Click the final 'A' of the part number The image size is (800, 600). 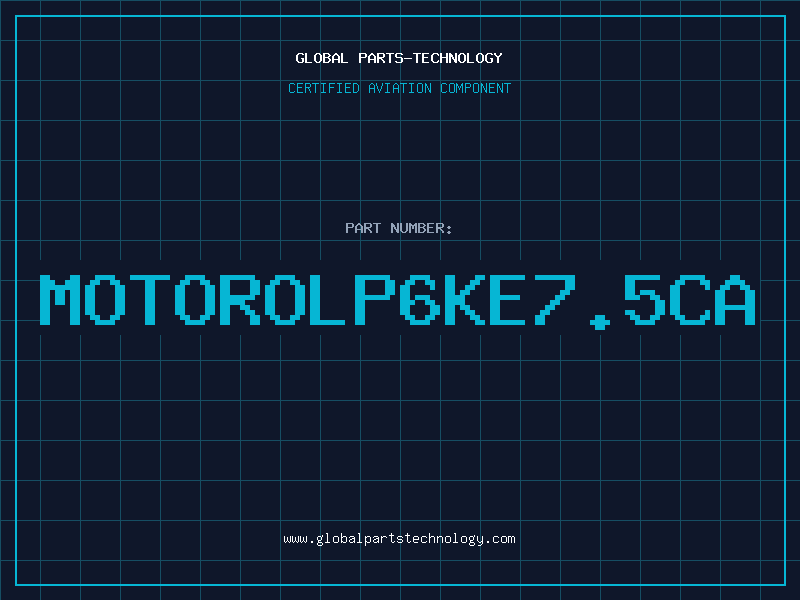point(735,300)
